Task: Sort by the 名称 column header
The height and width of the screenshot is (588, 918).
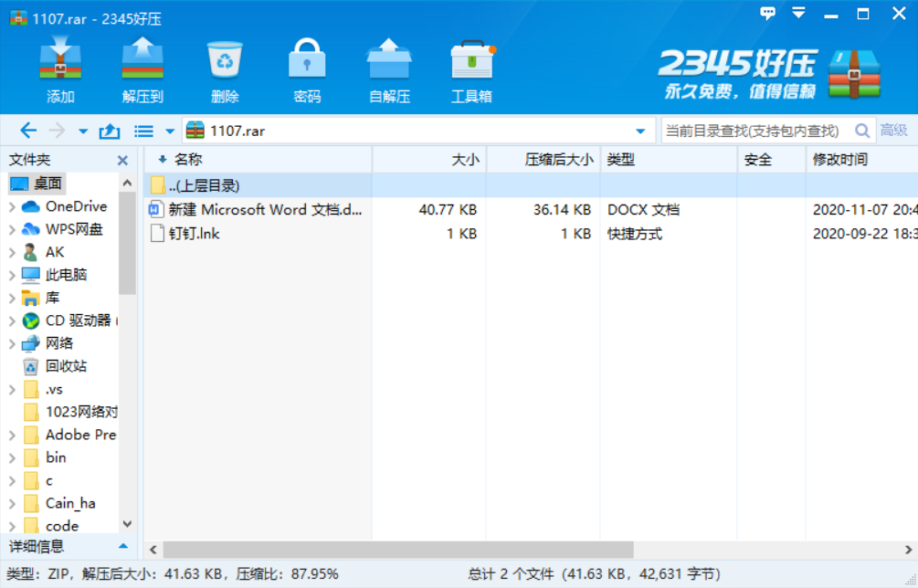Action: click(258, 159)
